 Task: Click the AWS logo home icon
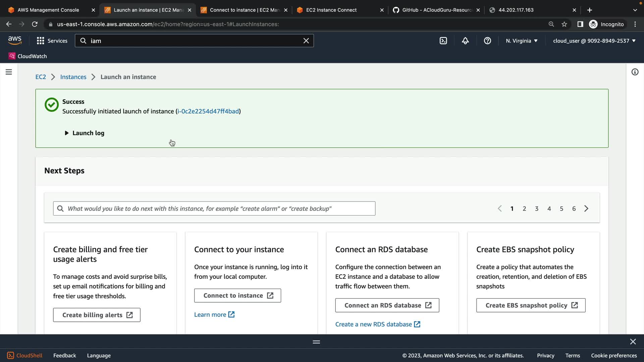click(x=15, y=40)
